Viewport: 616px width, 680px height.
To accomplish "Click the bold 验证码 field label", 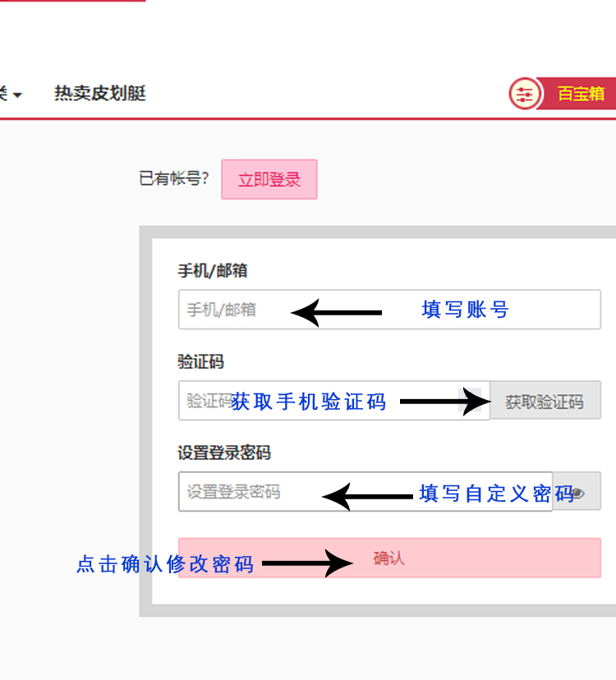I will [201, 361].
